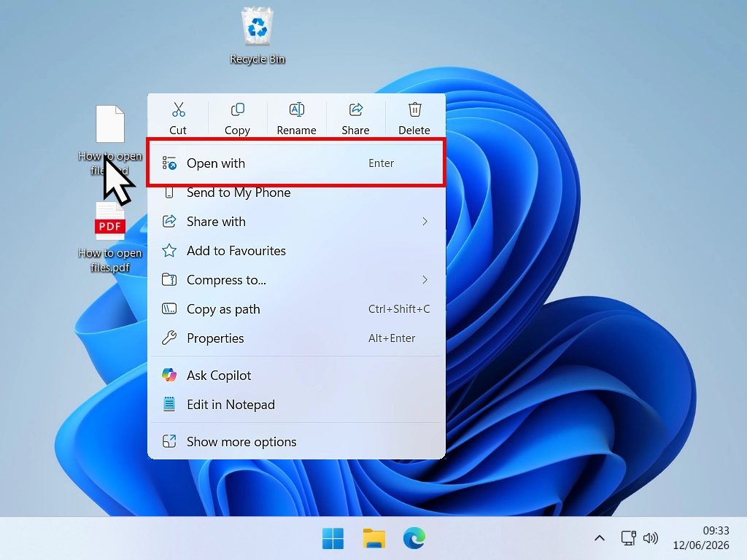Click the Copilot icon beside Ask Copilot
This screenshot has height=560, width=747.
point(169,375)
